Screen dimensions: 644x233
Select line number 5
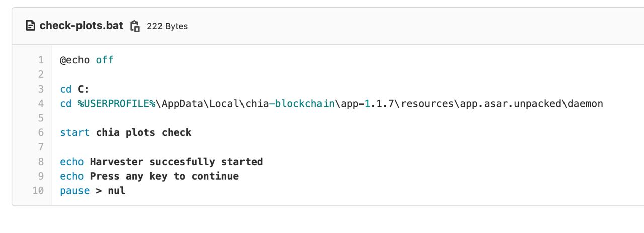click(x=41, y=118)
